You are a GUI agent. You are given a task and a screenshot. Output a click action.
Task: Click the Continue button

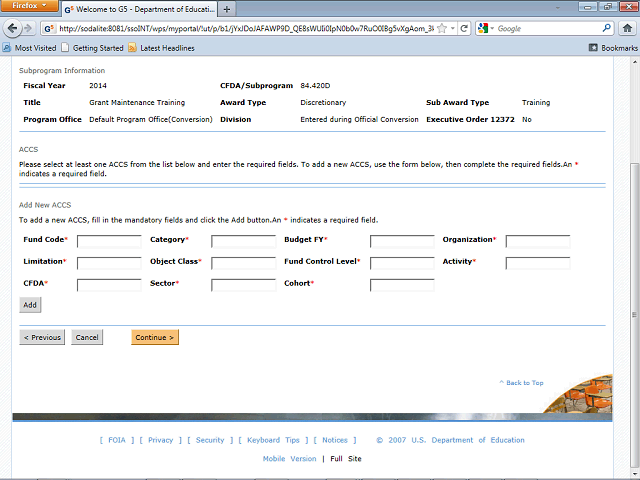[155, 337]
